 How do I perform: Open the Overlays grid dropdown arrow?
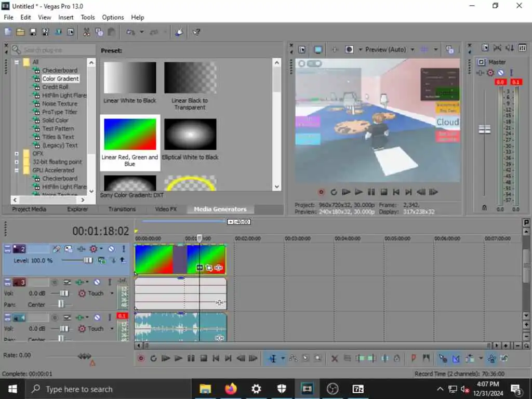(x=436, y=50)
